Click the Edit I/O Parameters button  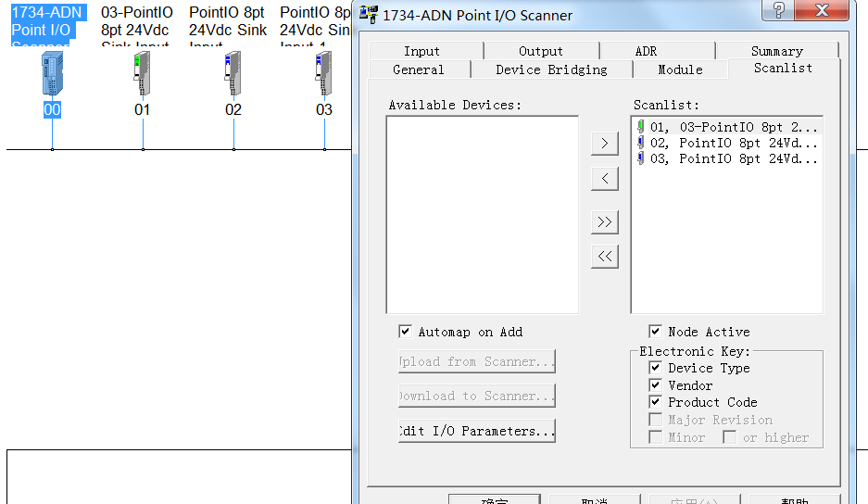coord(477,431)
